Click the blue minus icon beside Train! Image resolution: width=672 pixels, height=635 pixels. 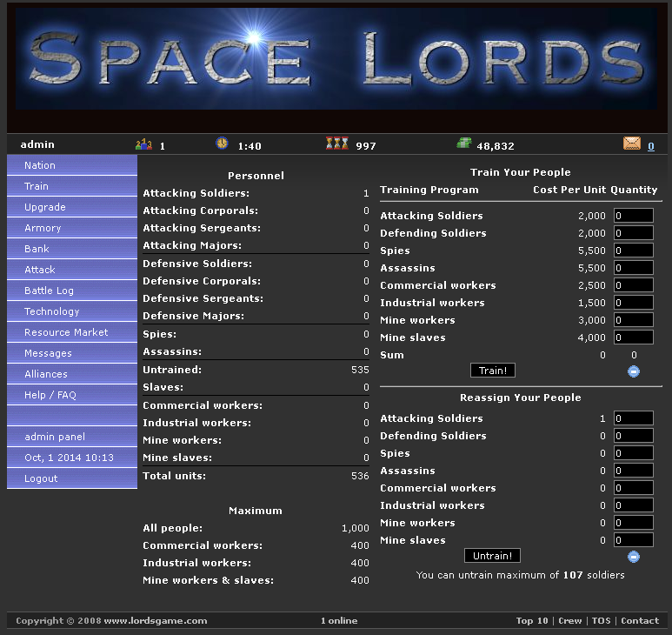pos(634,371)
